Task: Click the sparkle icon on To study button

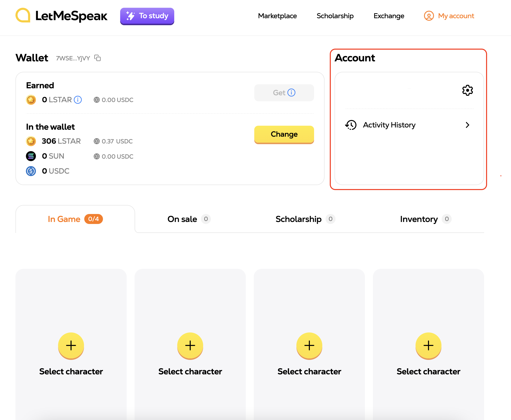Action: [130, 16]
